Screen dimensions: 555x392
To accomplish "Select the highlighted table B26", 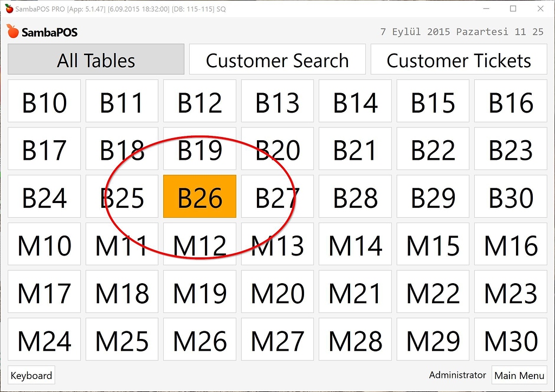I will [199, 197].
